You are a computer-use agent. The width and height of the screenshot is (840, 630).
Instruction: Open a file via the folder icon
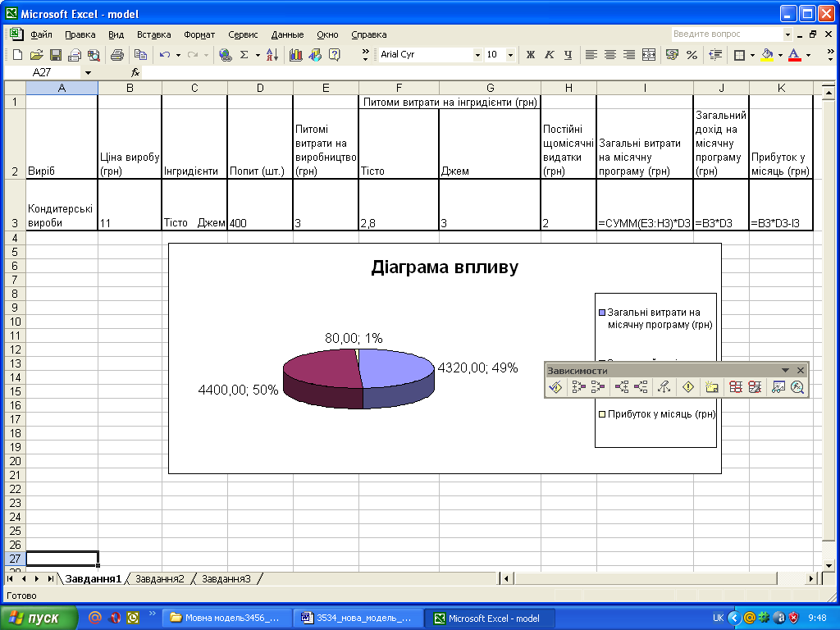click(36, 55)
